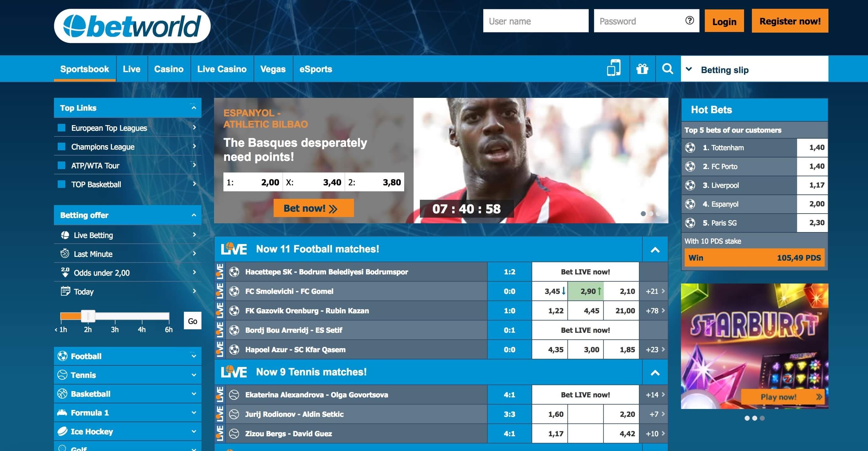The image size is (868, 451).
Task: Select the 2,90 odds for FC Smolevichi
Action: [x=586, y=291]
